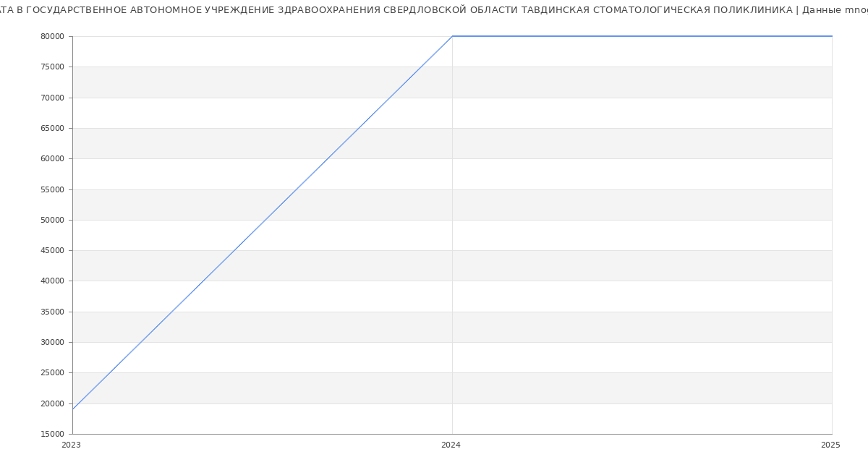The image size is (868, 470).
Task: Click the 35000 y-axis label
Action: click(52, 312)
